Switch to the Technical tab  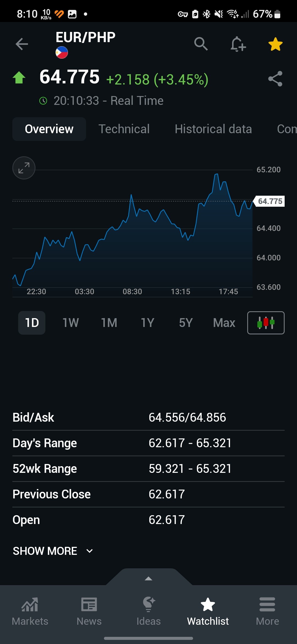coord(124,129)
